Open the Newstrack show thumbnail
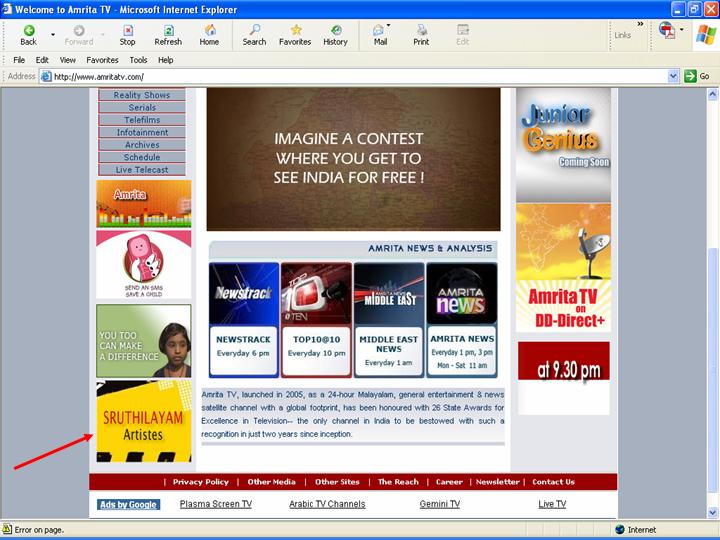This screenshot has width=720, height=540. point(243,293)
